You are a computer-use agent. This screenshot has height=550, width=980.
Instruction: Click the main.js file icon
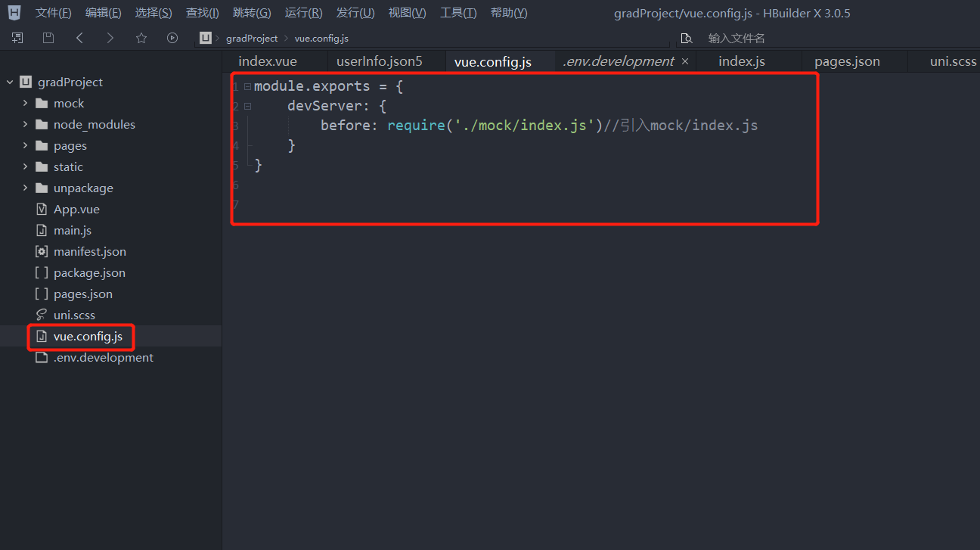tap(42, 230)
